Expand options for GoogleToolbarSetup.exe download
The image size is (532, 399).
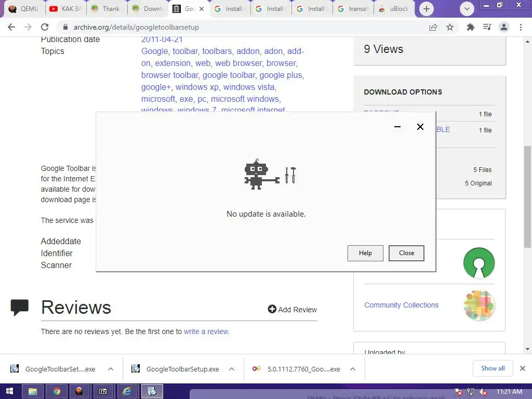(x=232, y=369)
